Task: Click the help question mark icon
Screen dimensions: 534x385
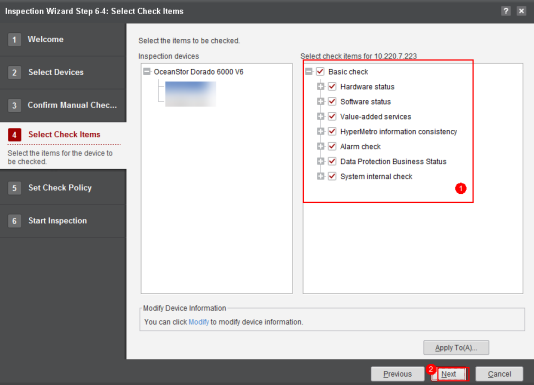Action: pyautogui.click(x=506, y=11)
